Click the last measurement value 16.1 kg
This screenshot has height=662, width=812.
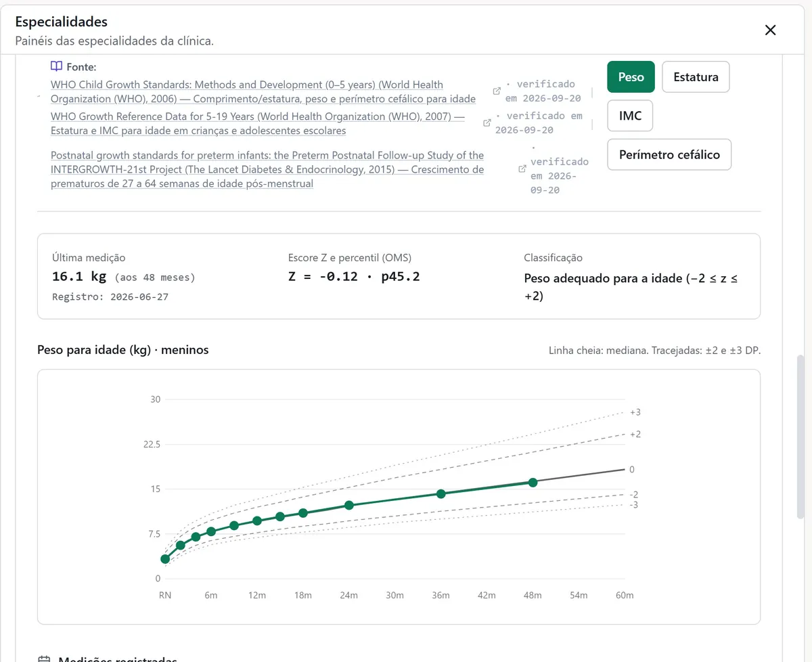pos(79,276)
